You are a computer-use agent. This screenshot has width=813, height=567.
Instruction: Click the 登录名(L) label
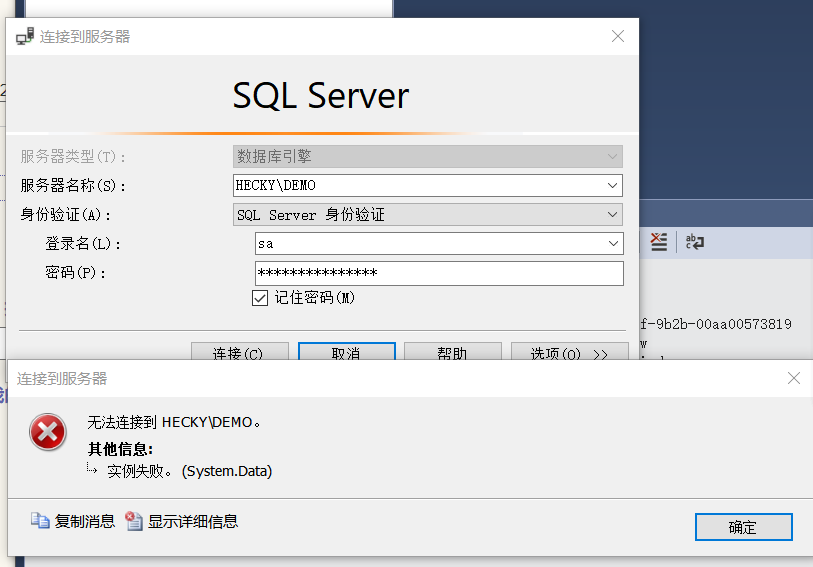83,244
